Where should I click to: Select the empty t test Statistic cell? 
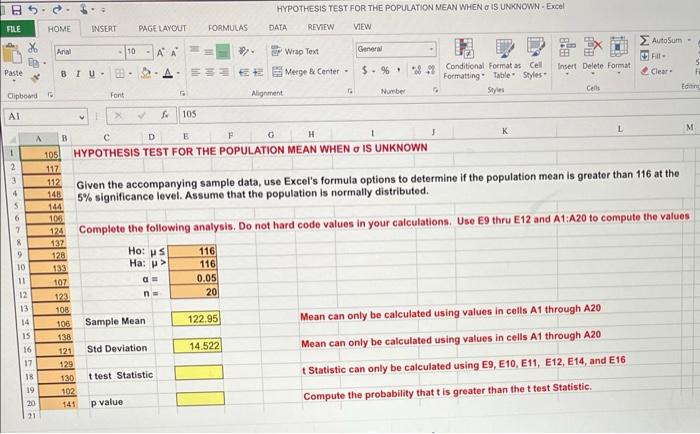click(199, 372)
